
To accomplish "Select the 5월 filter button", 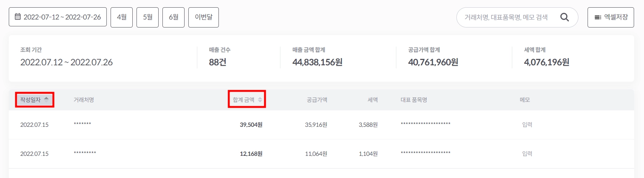I will click(x=148, y=17).
